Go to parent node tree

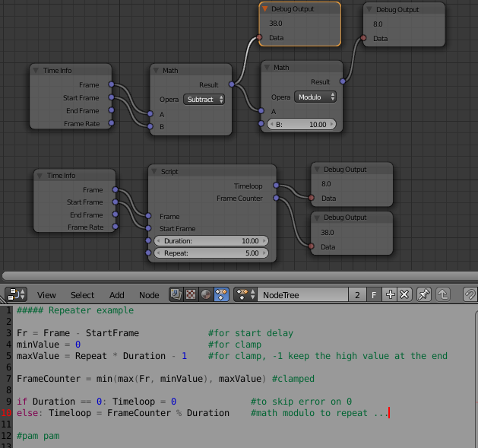tap(443, 295)
